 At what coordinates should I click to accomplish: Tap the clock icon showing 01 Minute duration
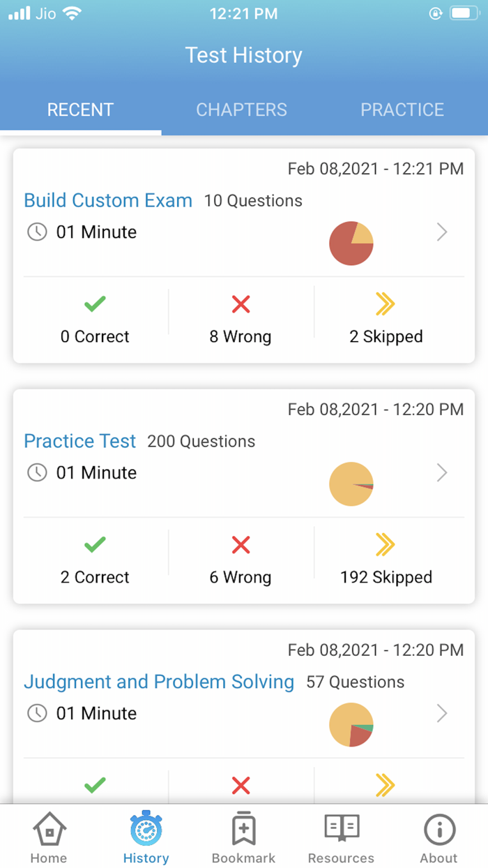(36, 232)
